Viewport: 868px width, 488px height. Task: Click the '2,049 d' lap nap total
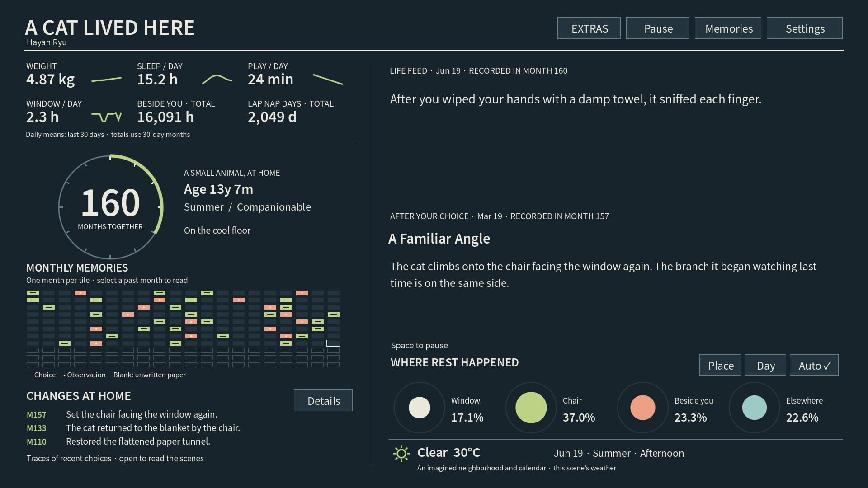[x=272, y=117]
